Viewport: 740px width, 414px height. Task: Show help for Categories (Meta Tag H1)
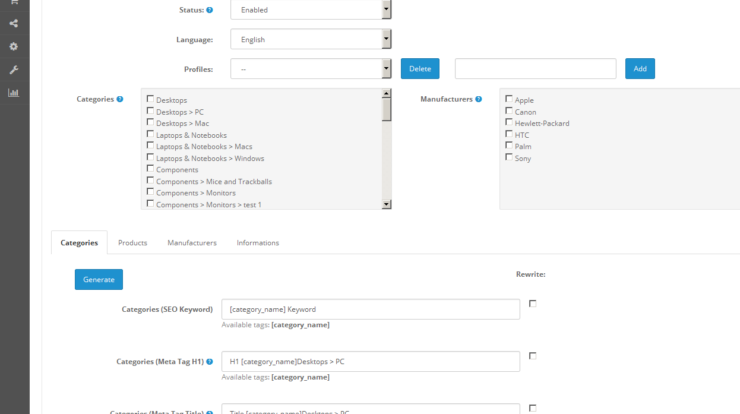(x=210, y=362)
